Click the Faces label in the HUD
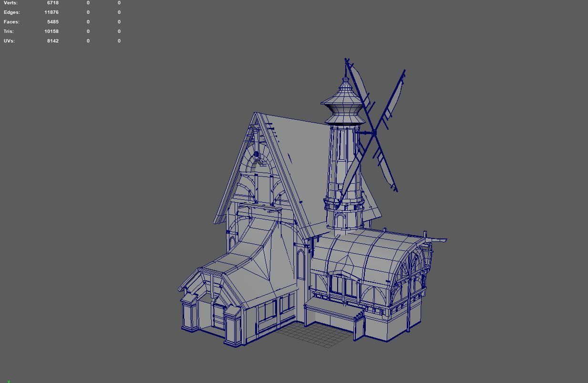588x383 pixels. point(11,22)
